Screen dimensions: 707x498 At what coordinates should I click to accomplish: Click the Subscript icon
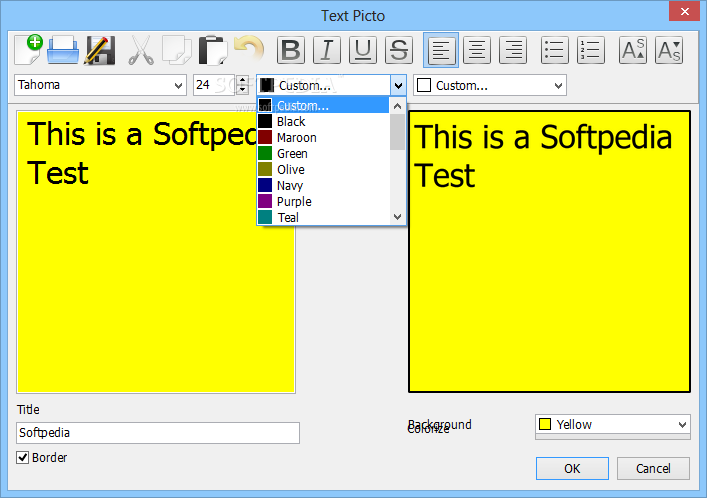pyautogui.click(x=669, y=50)
